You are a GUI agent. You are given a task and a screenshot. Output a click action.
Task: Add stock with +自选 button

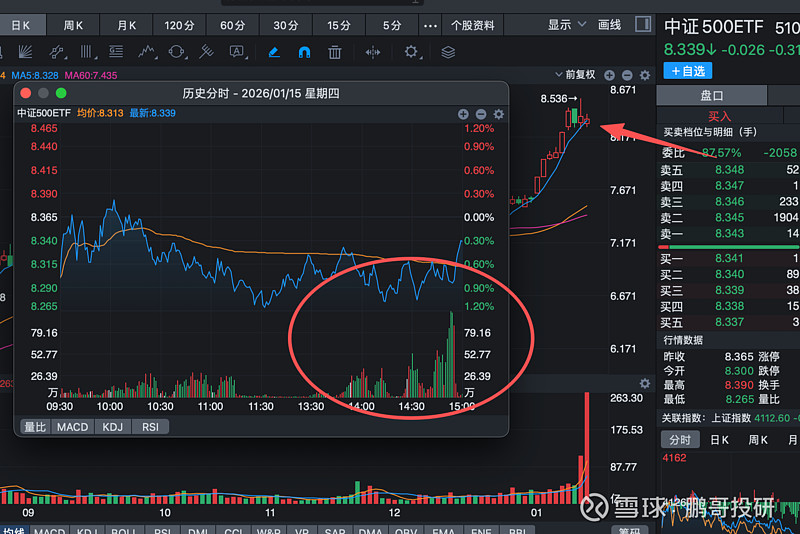point(688,71)
